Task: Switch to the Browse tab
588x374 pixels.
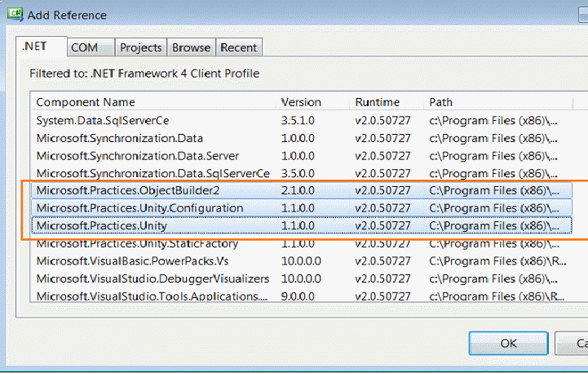Action: pos(192,47)
